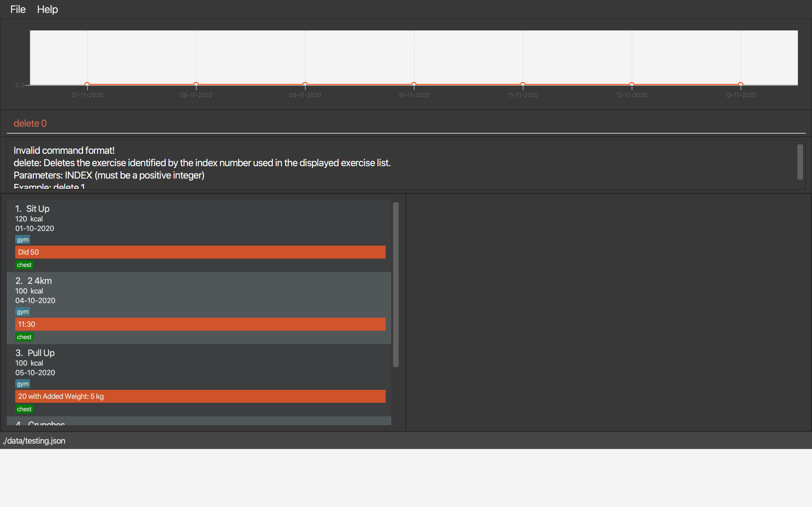Click the result message scrollbar
The width and height of the screenshot is (812, 507).
800,162
